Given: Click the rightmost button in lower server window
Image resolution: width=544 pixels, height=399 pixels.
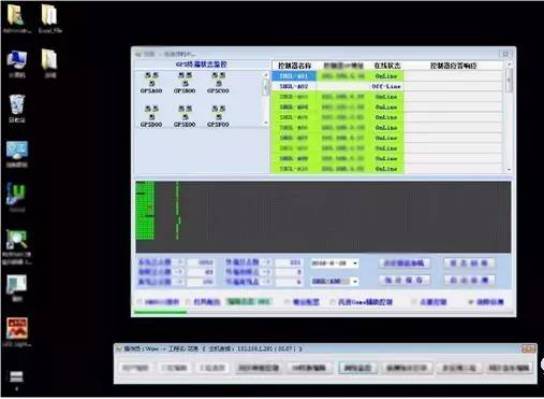Looking at the screenshot, I should pyautogui.click(x=509, y=368).
